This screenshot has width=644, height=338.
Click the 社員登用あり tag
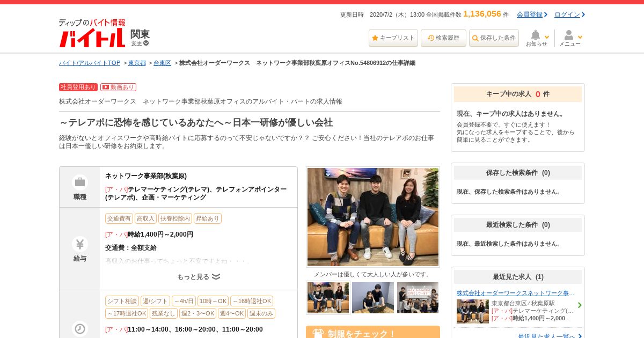78,87
